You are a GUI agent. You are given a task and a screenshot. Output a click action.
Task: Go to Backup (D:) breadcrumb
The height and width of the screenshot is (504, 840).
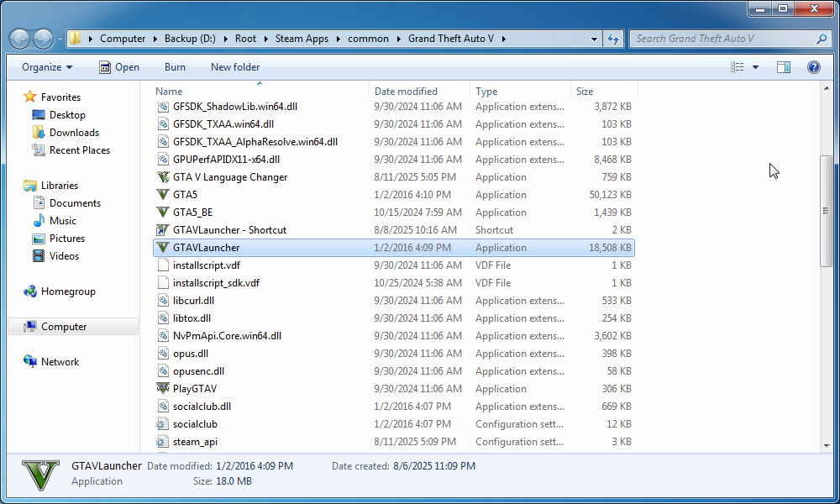coord(190,39)
